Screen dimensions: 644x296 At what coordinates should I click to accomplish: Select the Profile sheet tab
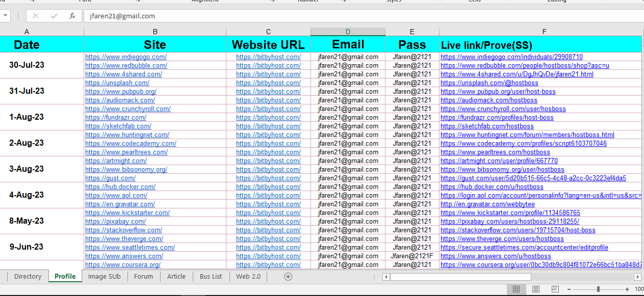[65, 277]
